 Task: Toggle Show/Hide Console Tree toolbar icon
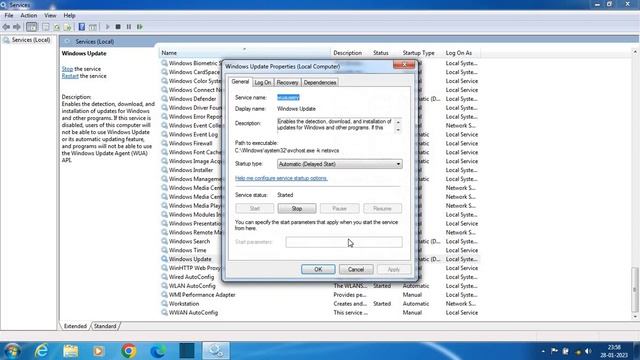click(x=31, y=27)
